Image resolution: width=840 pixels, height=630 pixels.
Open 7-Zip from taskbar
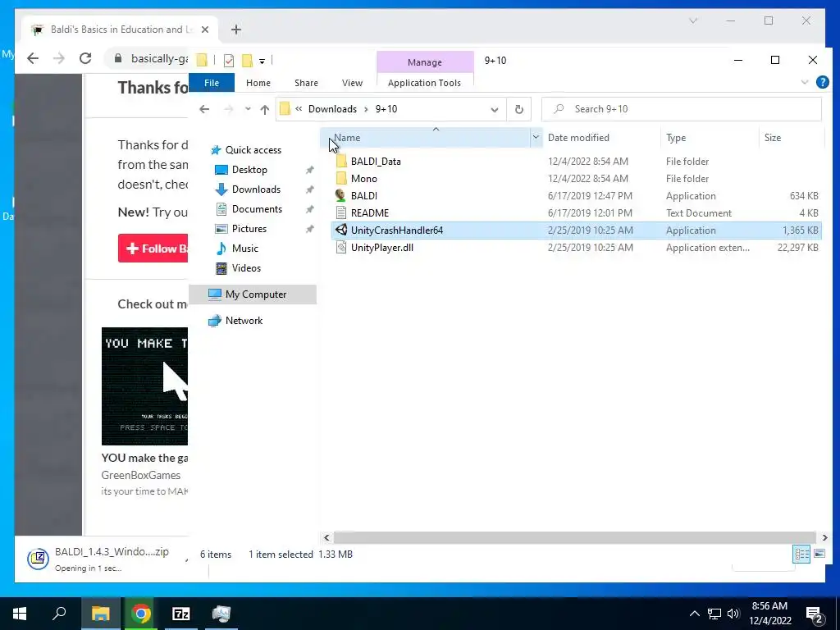[181, 614]
